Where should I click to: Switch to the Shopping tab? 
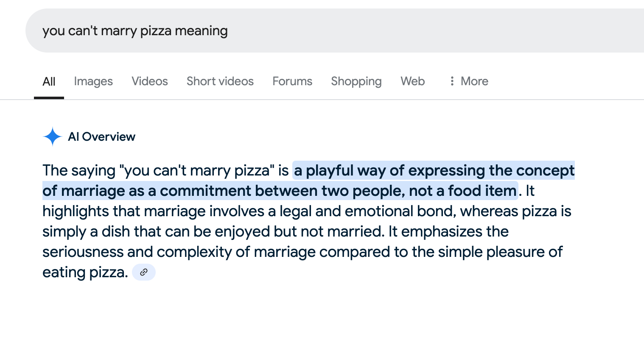[356, 81]
